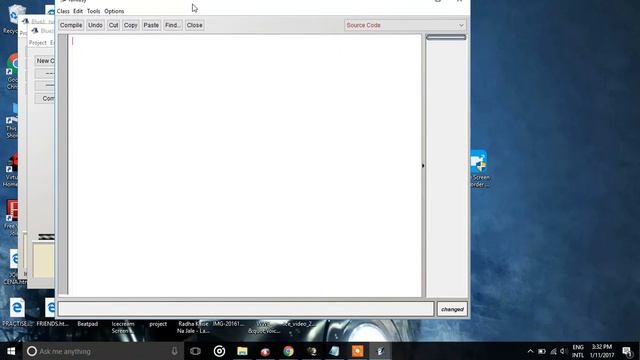Open the Class menu
The height and width of the screenshot is (360, 640).
(x=63, y=11)
